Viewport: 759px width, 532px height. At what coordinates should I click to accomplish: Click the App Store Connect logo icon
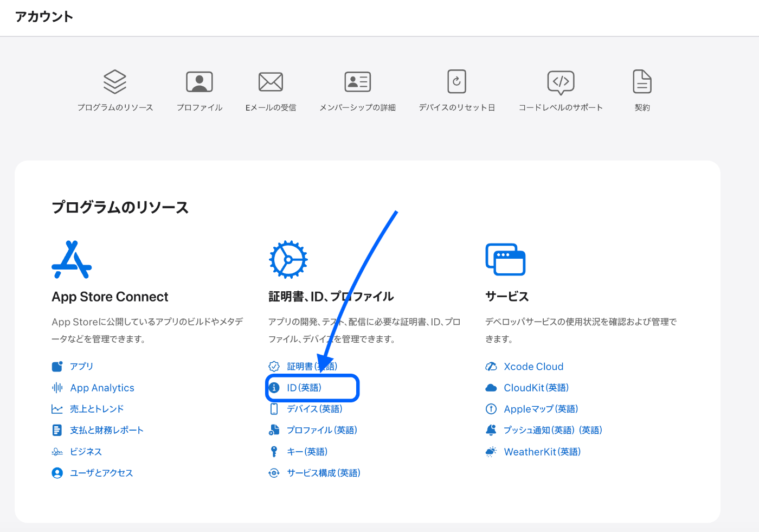pyautogui.click(x=71, y=259)
